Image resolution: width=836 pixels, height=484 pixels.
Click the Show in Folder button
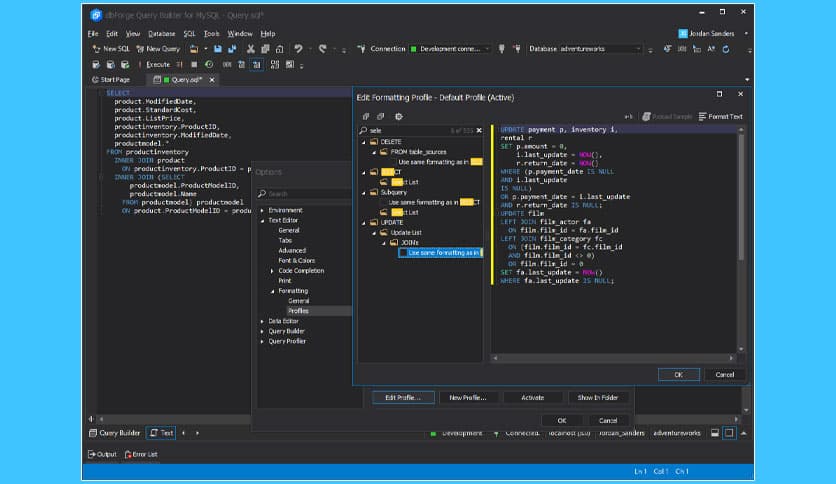[598, 398]
